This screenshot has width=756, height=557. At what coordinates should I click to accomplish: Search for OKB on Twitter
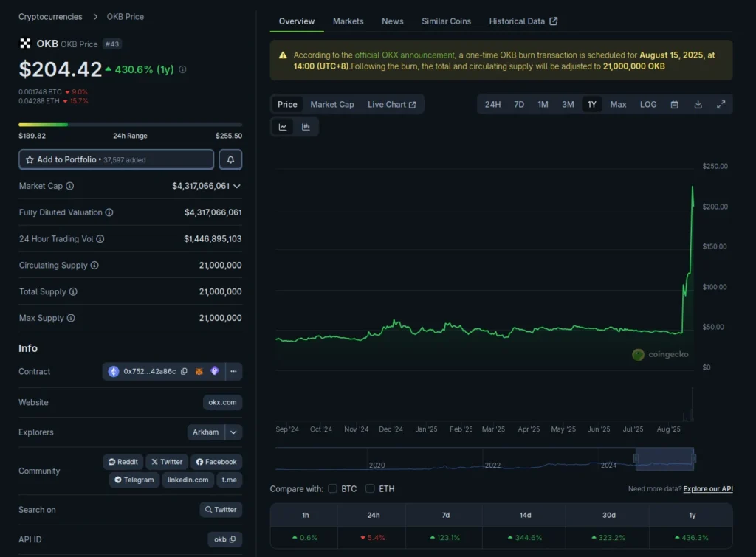(221, 510)
